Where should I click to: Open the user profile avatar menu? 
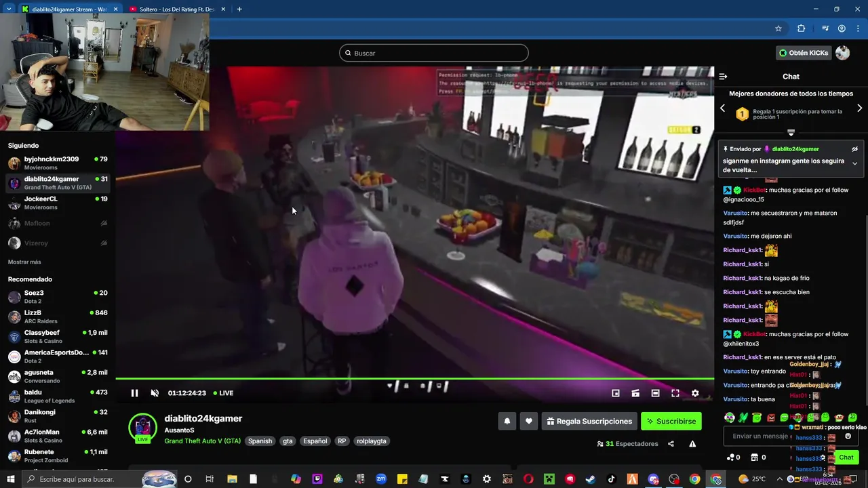click(x=842, y=53)
